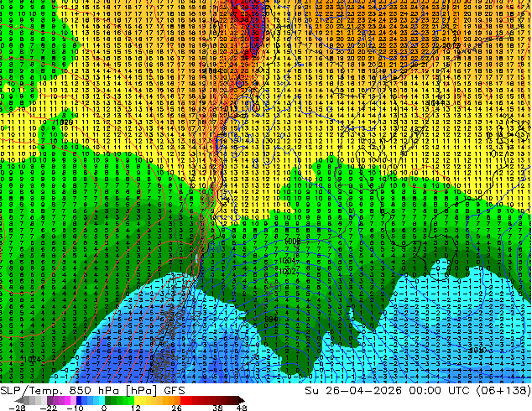Screen dimensions: 532x411
Task: Click the '1026' isobar label
Action: [x=65, y=122]
